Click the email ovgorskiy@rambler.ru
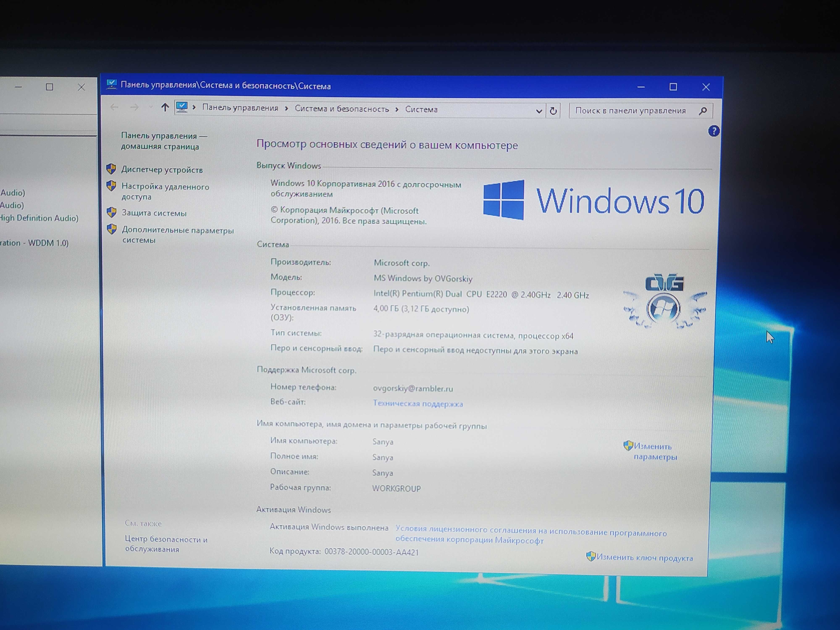The height and width of the screenshot is (630, 840). (413, 388)
